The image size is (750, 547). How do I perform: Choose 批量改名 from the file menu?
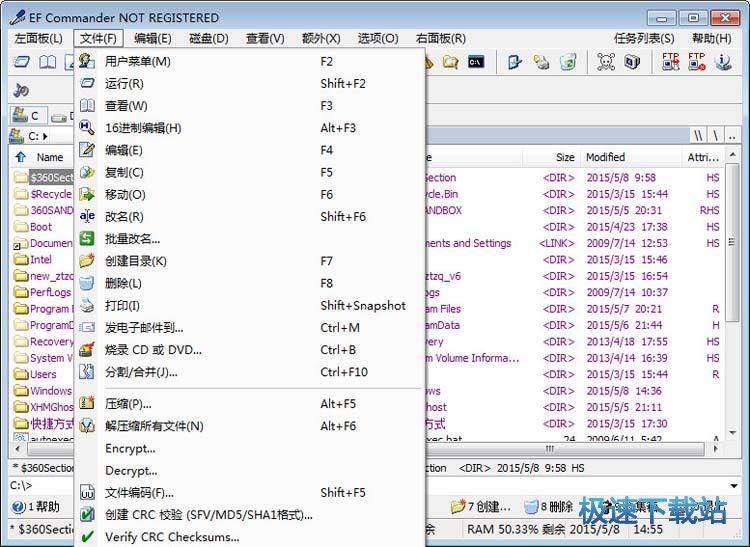(132, 239)
